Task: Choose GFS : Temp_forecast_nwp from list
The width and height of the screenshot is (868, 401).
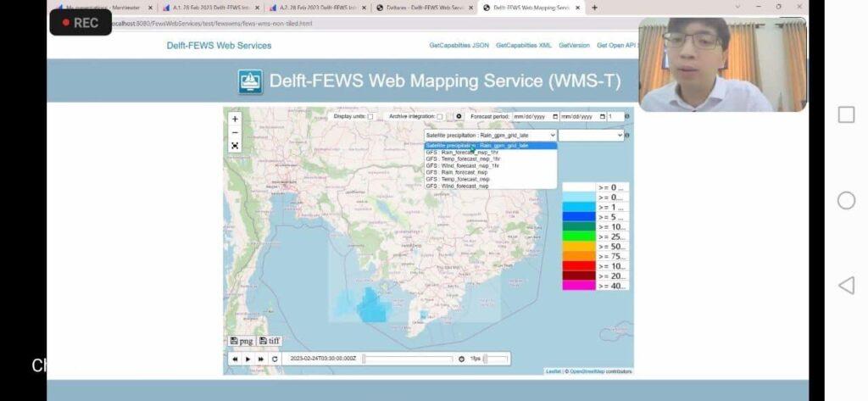Action: (x=491, y=180)
